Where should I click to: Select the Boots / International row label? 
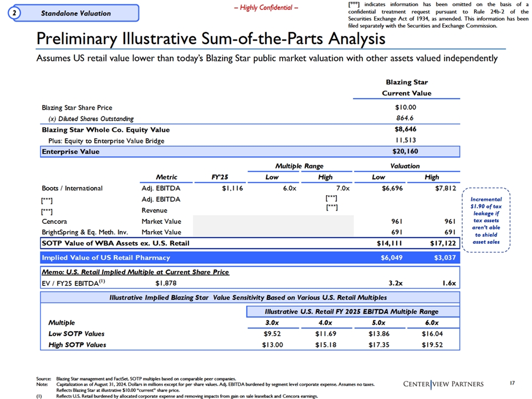[72, 188]
